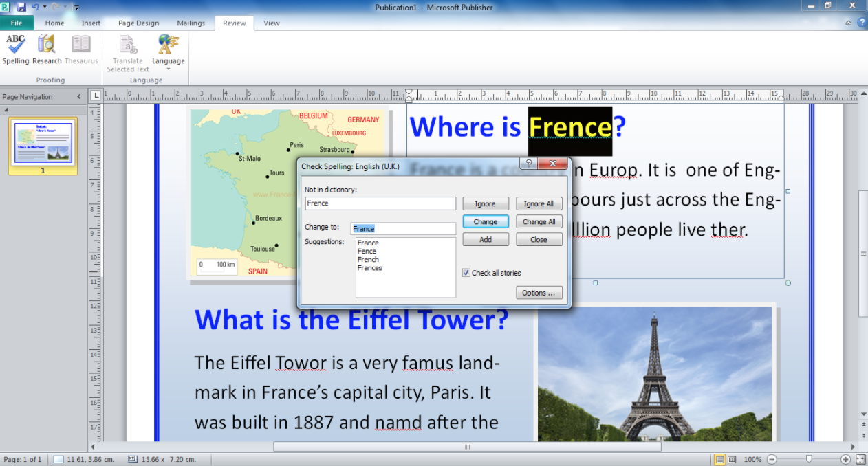Click the highlighted word Frence in heading
This screenshot has width=868, height=466.
570,128
